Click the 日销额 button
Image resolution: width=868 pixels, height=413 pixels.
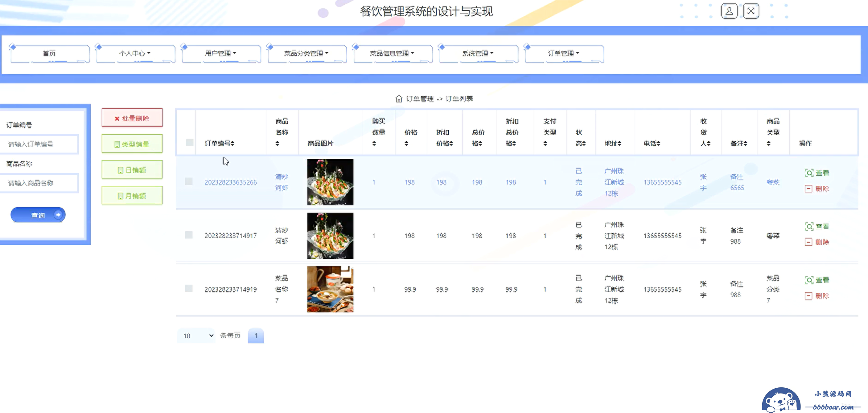[x=132, y=170]
